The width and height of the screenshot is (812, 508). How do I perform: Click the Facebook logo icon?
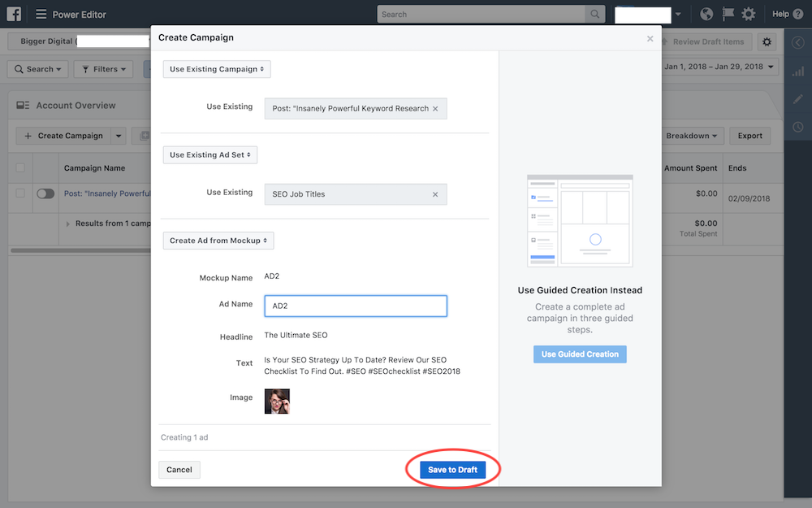point(14,14)
